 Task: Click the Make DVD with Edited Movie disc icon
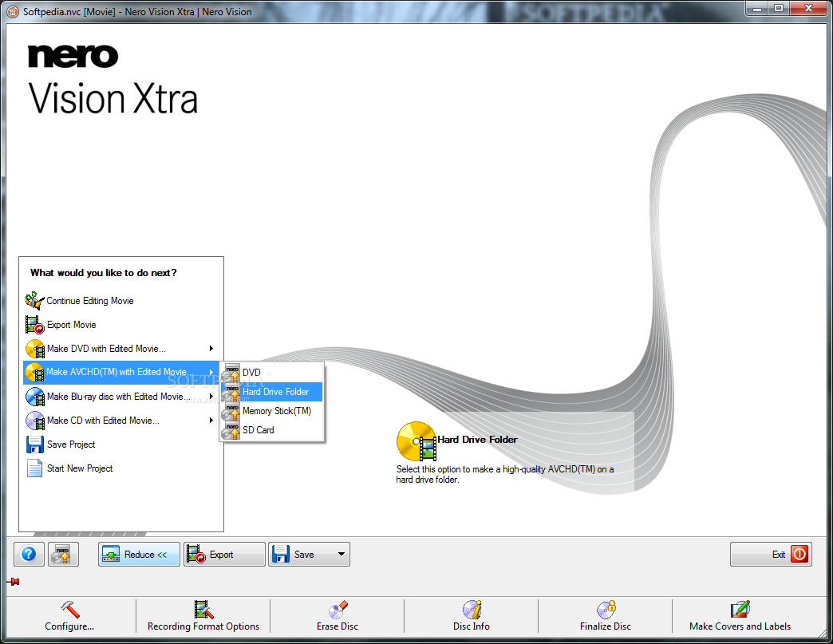pos(34,349)
